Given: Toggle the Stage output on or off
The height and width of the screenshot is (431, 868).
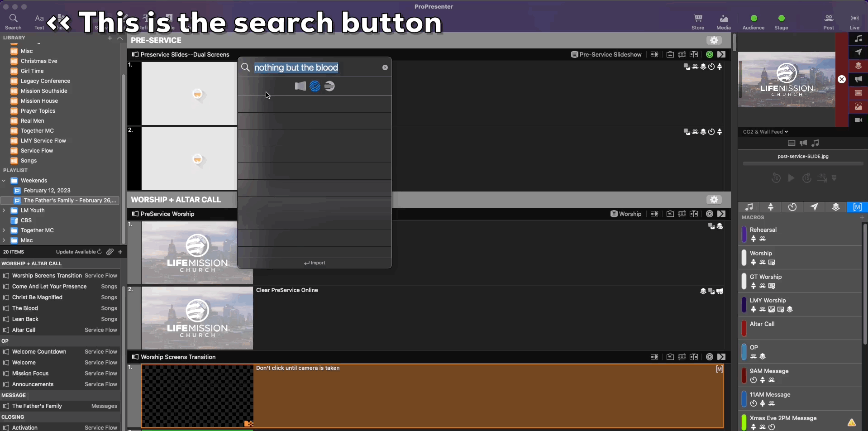Looking at the screenshot, I should [781, 22].
